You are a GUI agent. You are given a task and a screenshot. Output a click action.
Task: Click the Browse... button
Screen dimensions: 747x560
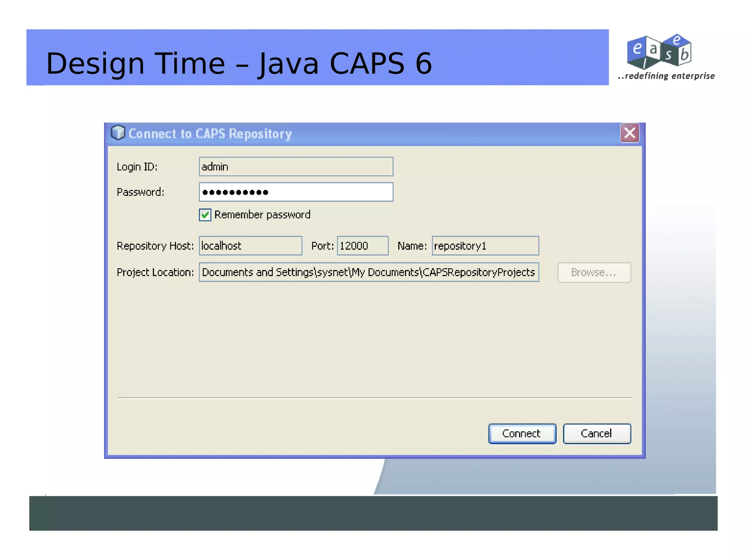tap(594, 272)
